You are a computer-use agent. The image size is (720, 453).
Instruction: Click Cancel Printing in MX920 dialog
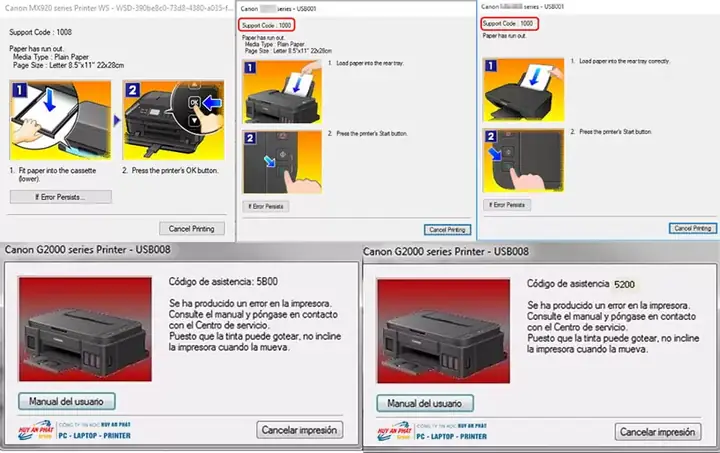click(x=192, y=229)
